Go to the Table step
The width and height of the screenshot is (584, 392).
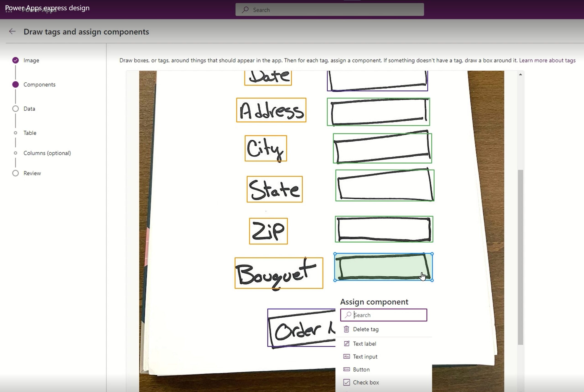[x=30, y=133]
